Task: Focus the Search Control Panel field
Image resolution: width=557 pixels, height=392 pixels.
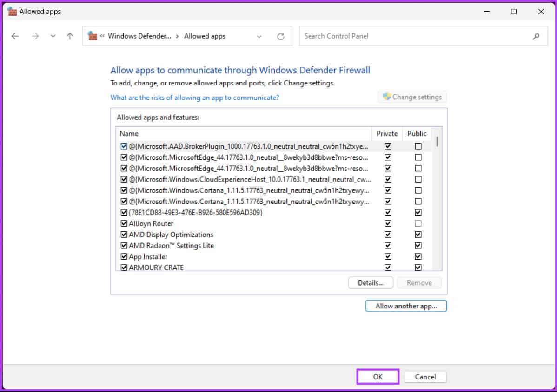Action: coord(424,36)
